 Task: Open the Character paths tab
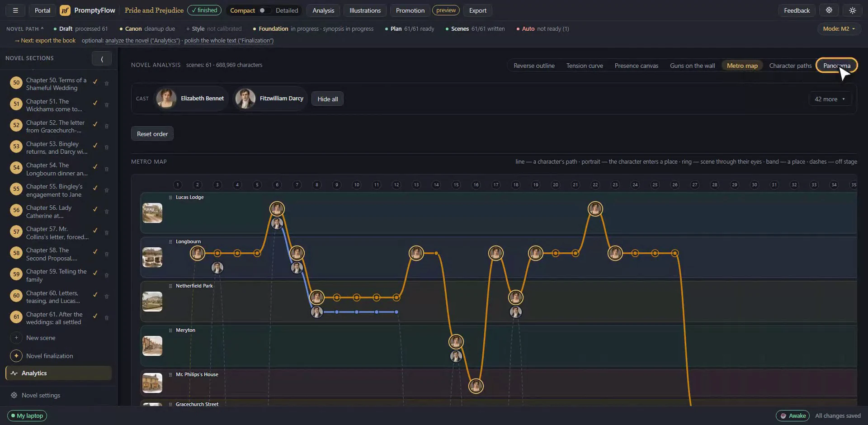tap(790, 66)
